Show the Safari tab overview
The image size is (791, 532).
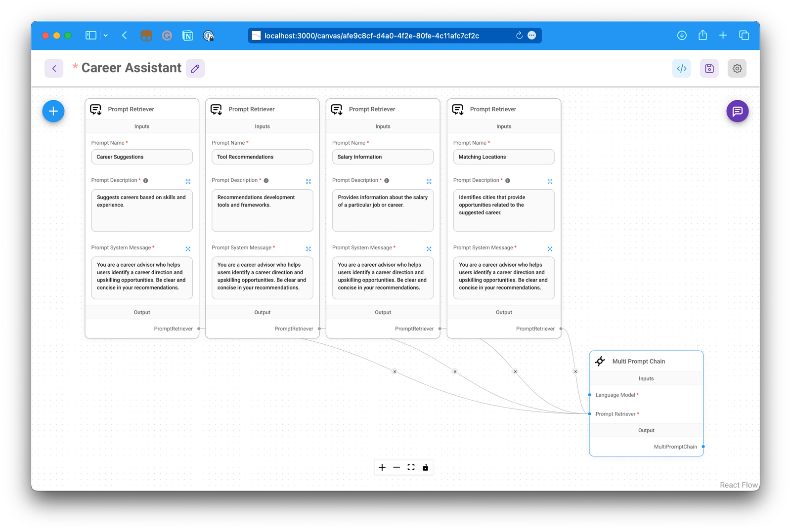click(x=744, y=36)
